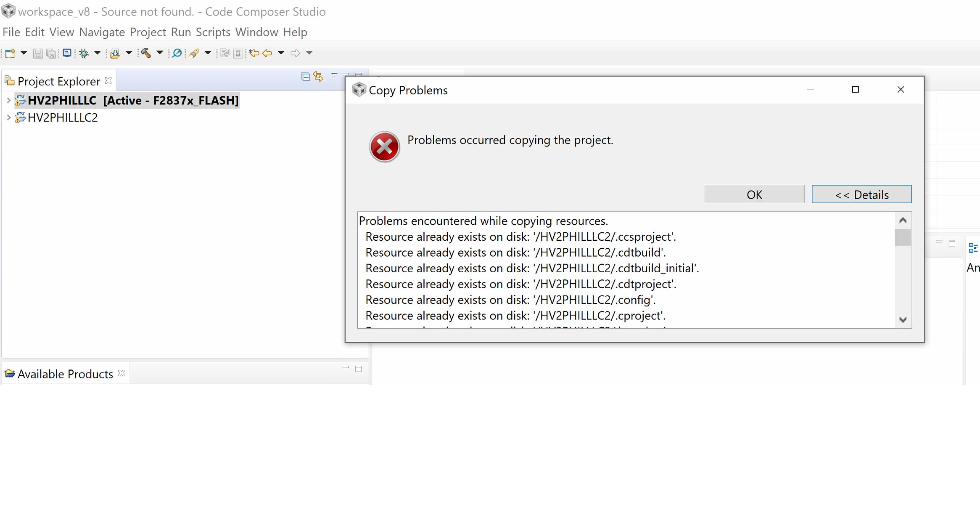
Task: Open the Build hammer dropdown arrow
Action: point(160,53)
